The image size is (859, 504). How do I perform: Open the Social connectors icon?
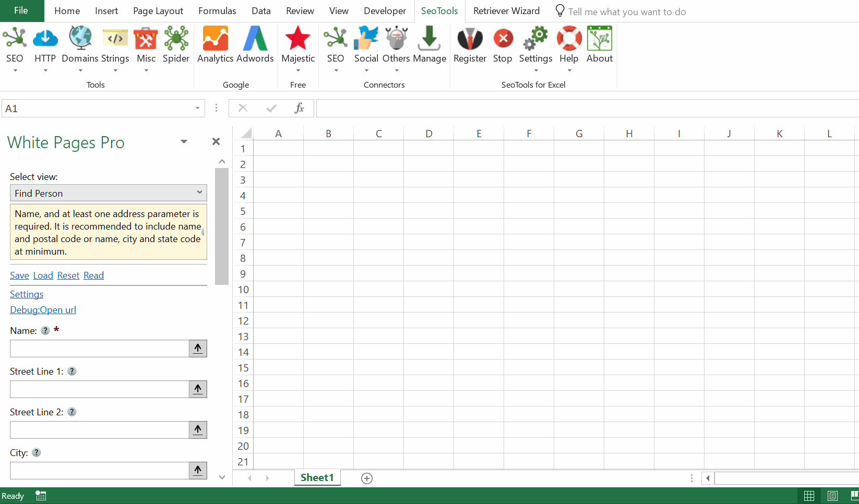tap(366, 39)
